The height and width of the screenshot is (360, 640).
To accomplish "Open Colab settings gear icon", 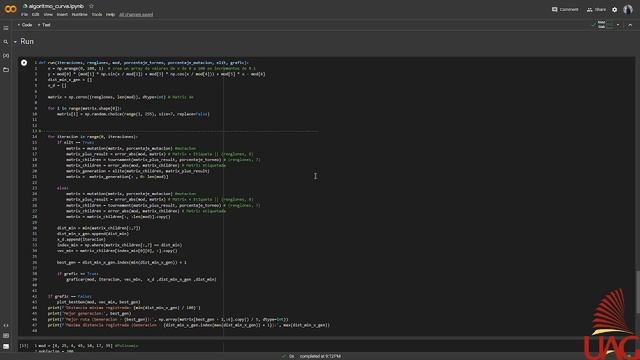I will pos(615,9).
